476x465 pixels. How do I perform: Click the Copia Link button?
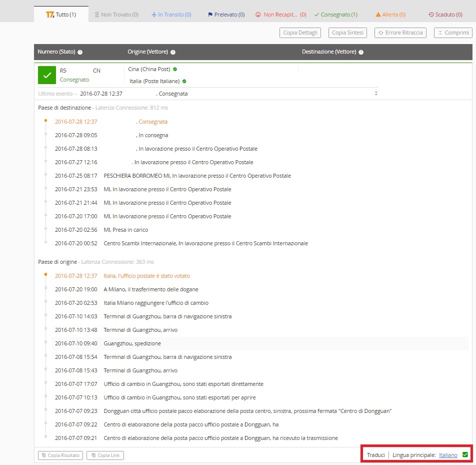[105, 455]
